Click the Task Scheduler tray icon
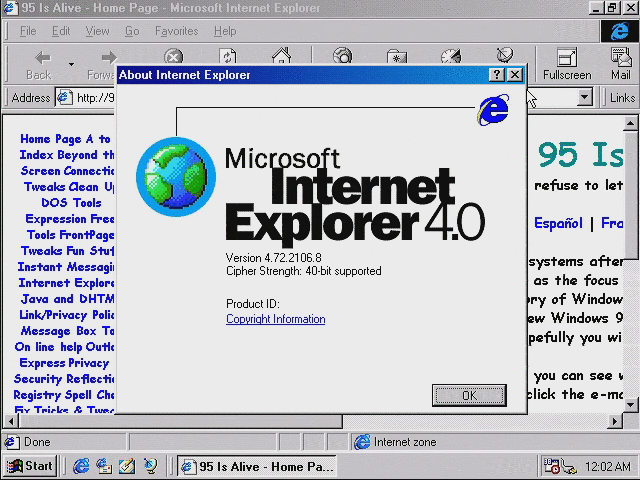The width and height of the screenshot is (640, 480). coord(551,466)
